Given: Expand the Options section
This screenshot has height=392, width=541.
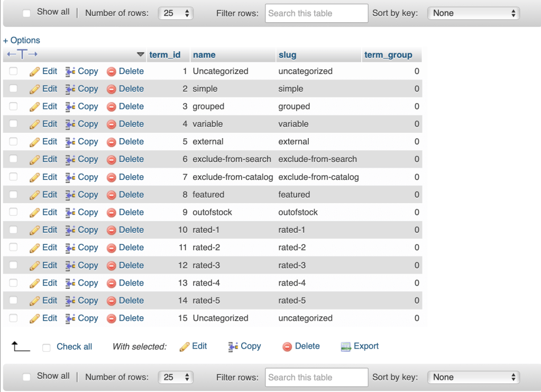Looking at the screenshot, I should click(x=21, y=40).
